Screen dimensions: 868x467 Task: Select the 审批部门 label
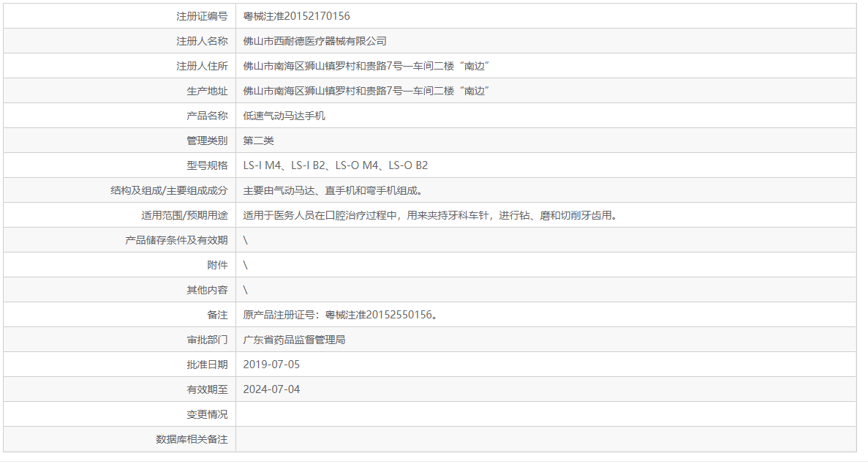[x=207, y=340]
